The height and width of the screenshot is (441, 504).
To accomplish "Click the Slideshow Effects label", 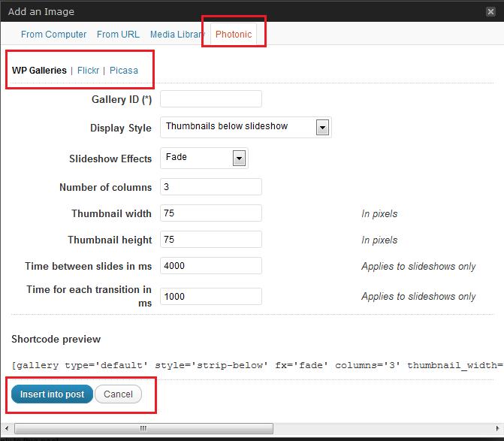I will click(110, 159).
